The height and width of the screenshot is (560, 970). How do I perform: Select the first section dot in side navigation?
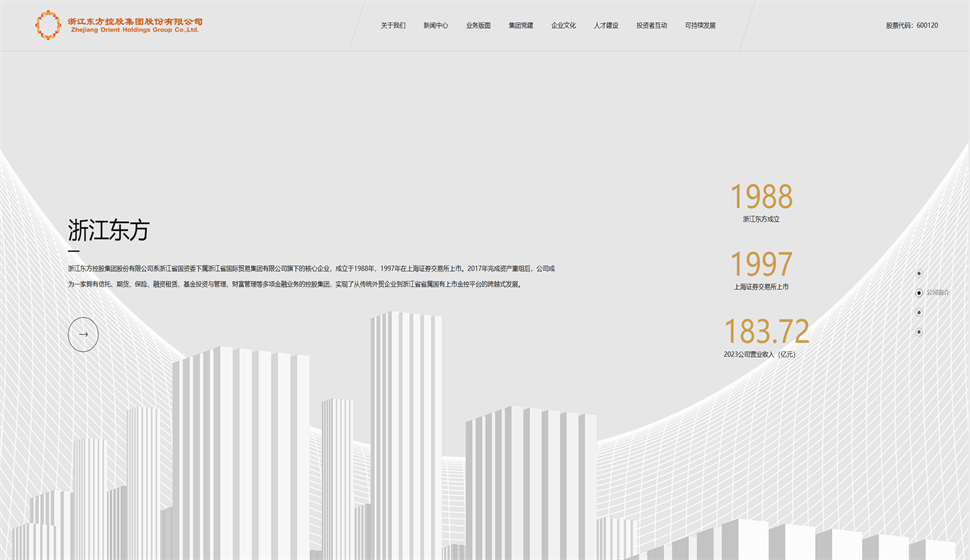pos(919,273)
